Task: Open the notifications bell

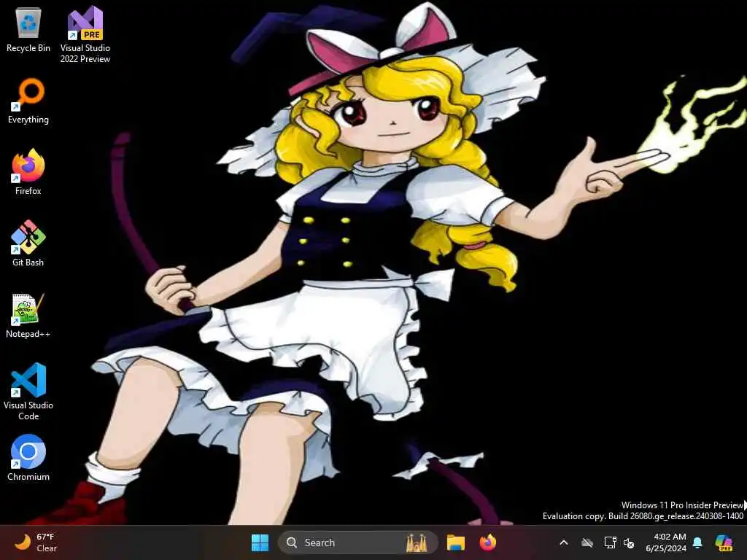Action: pyautogui.click(x=697, y=542)
